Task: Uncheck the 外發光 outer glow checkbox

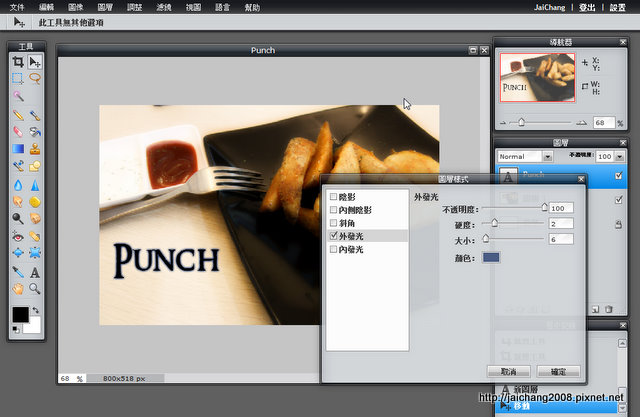Action: [333, 235]
